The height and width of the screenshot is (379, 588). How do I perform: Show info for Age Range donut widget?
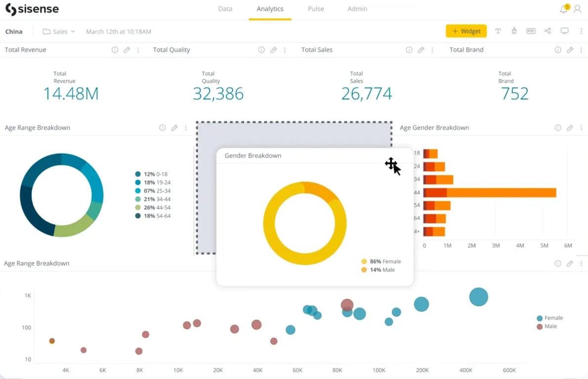click(163, 128)
